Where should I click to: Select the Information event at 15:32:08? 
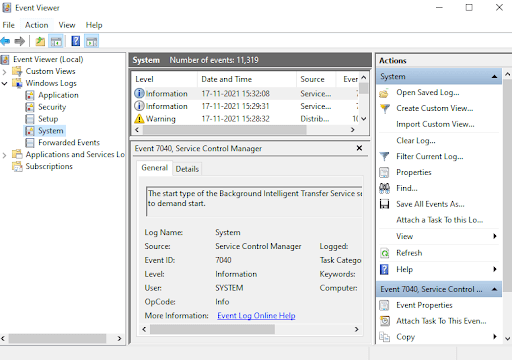pos(245,94)
